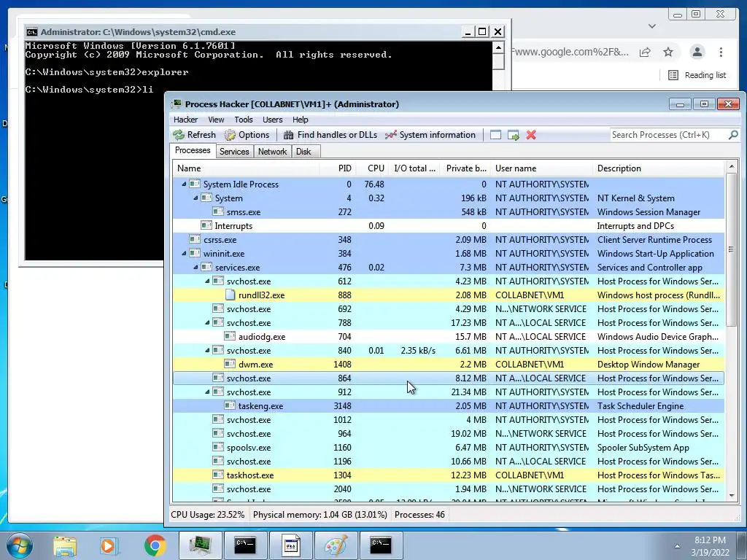Image resolution: width=747 pixels, height=560 pixels.
Task: Click the find window and thread icon
Action: [513, 135]
